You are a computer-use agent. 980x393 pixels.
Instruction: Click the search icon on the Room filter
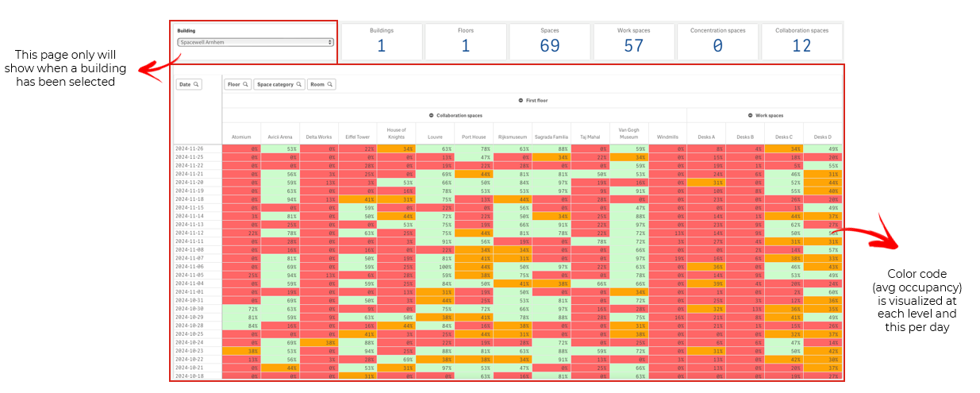(x=330, y=84)
